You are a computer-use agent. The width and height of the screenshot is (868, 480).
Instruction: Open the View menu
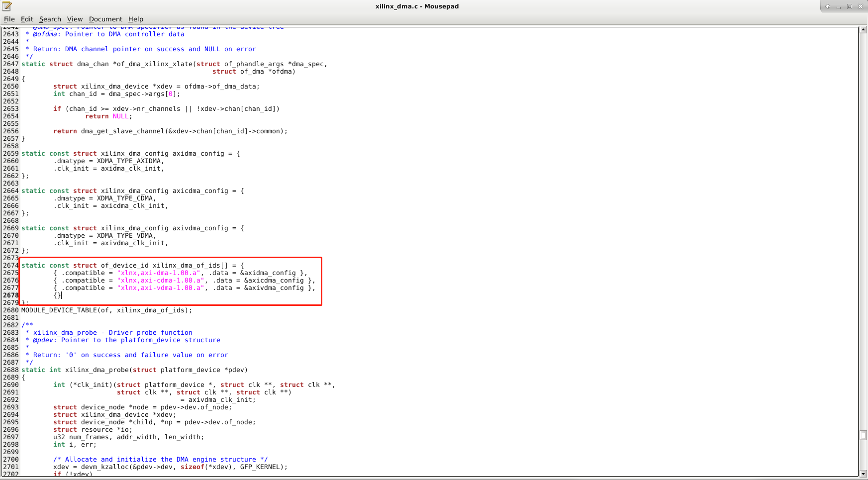75,19
